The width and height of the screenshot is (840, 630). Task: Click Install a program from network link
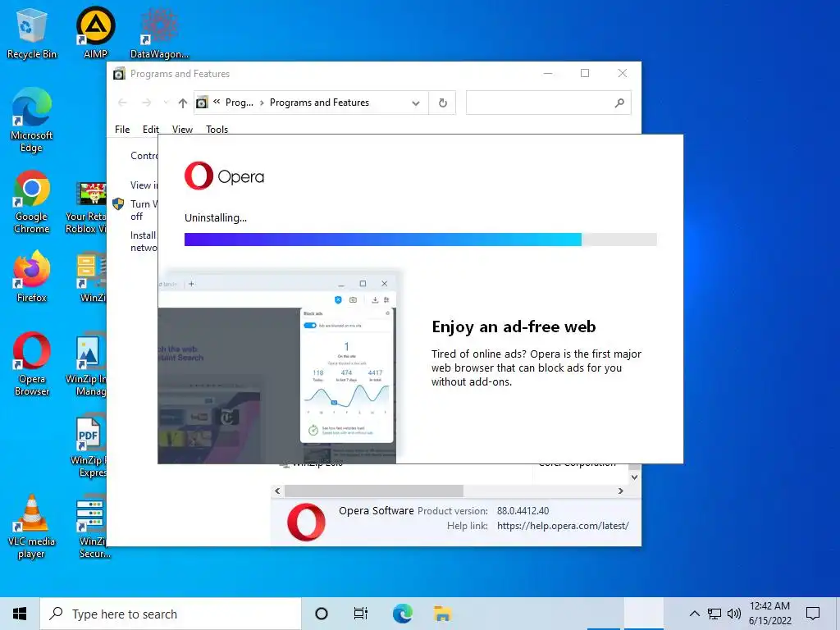point(144,241)
